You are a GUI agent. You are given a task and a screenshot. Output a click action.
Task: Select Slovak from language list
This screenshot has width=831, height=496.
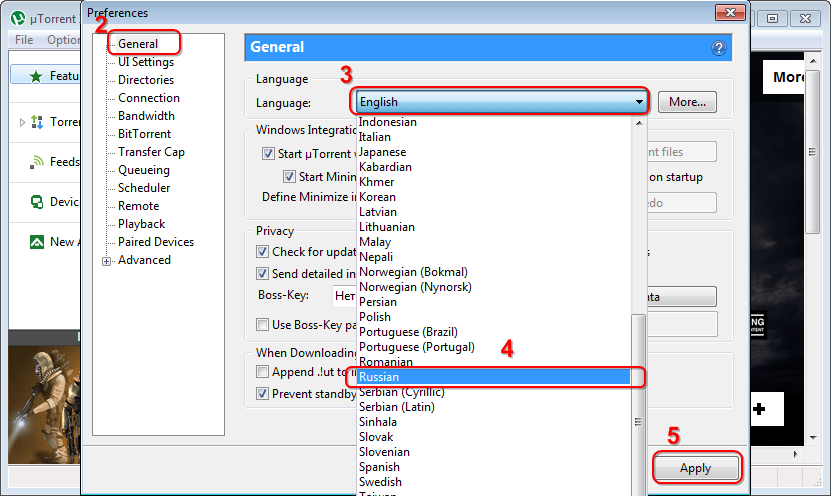tap(494, 437)
